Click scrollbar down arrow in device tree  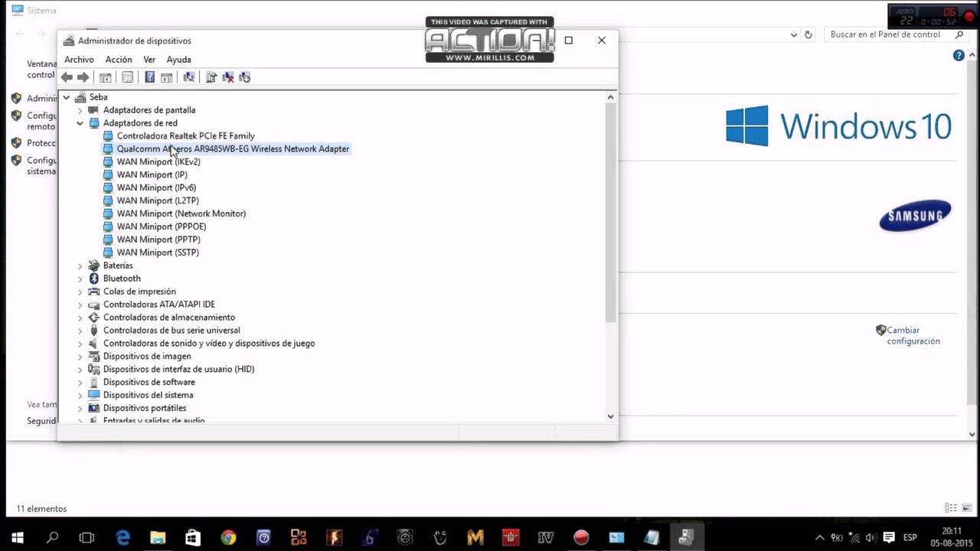610,416
